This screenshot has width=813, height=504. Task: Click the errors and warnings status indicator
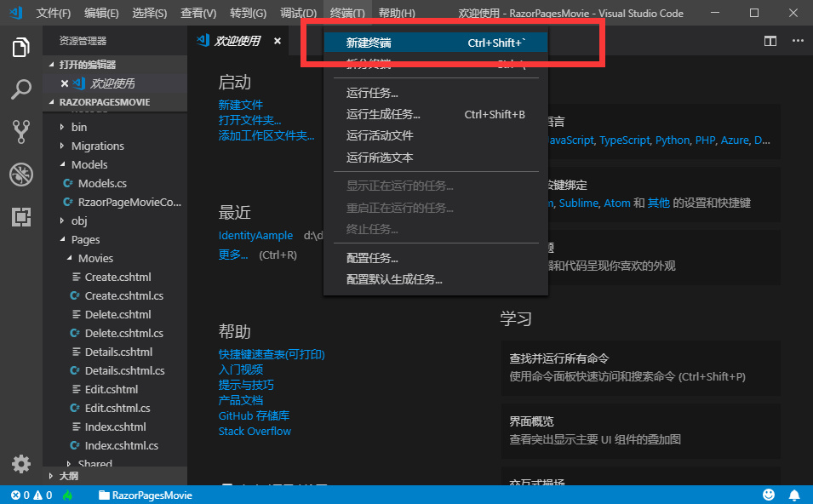point(31,495)
